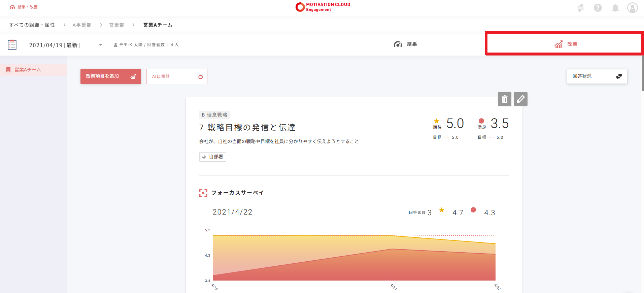Switch to the 結果 tab
This screenshot has height=293, width=644.
[x=405, y=44]
